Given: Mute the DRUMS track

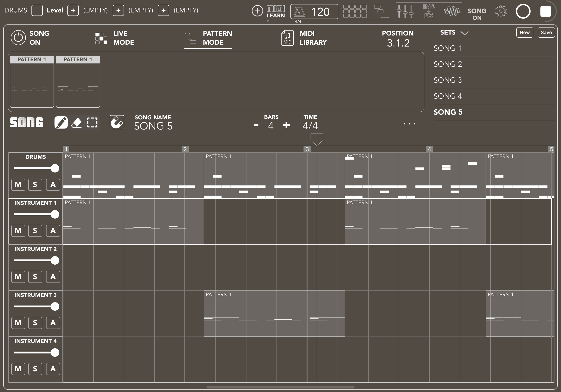Looking at the screenshot, I should [18, 184].
